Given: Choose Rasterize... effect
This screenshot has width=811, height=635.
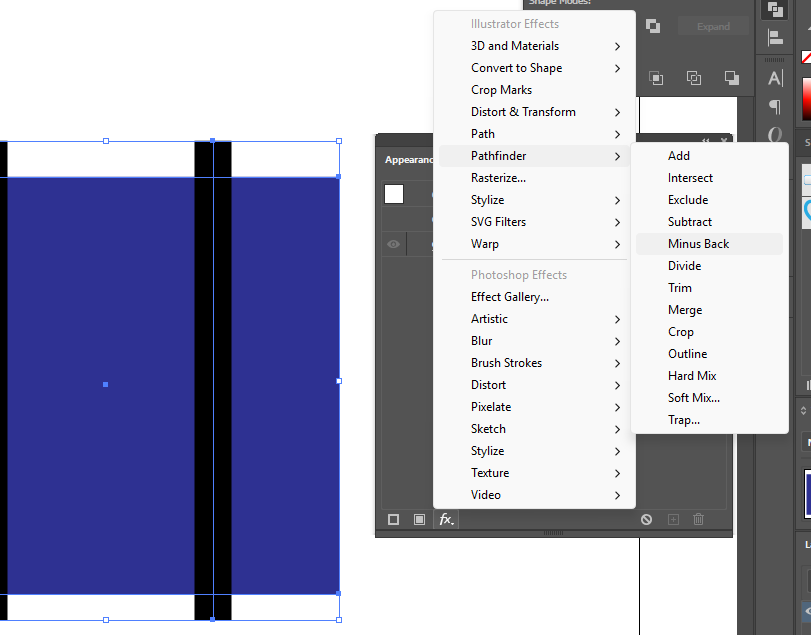Looking at the screenshot, I should click(534, 178).
